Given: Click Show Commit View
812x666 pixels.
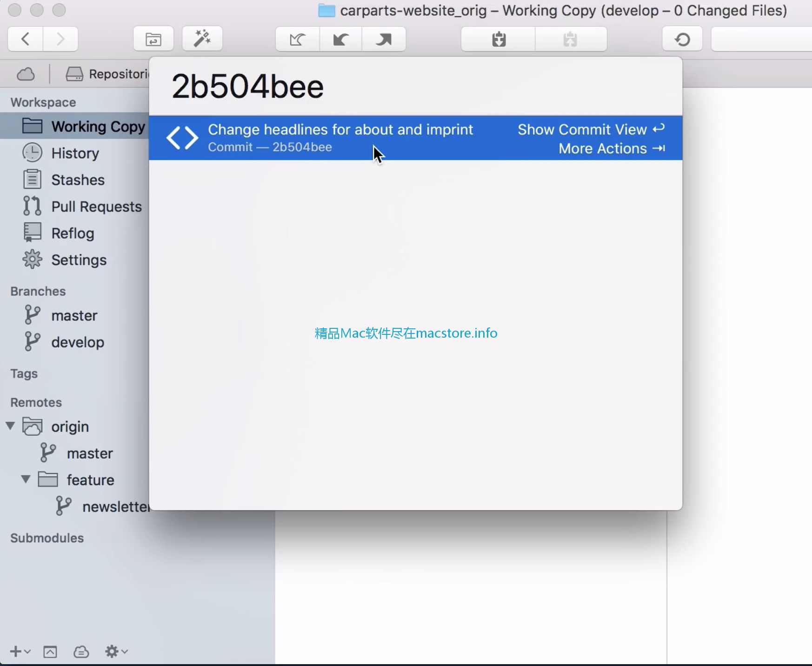Looking at the screenshot, I should pos(591,129).
